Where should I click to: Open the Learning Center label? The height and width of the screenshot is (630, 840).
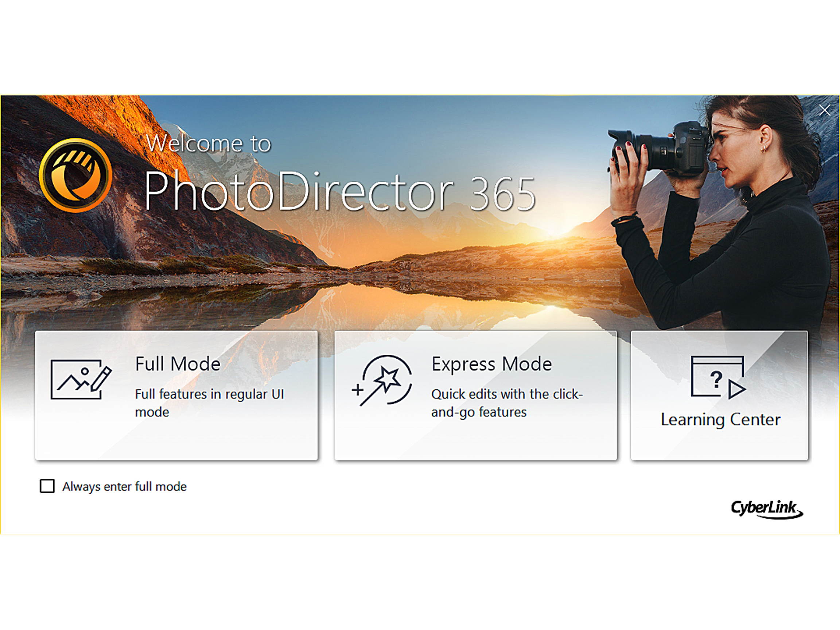(x=720, y=420)
